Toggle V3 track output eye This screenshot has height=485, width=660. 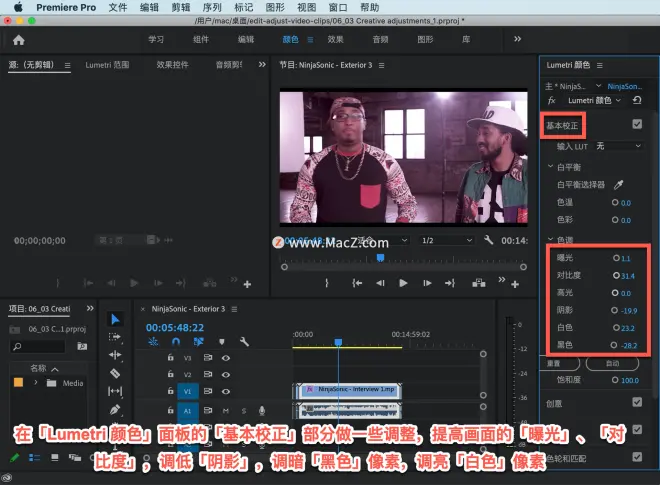click(226, 358)
